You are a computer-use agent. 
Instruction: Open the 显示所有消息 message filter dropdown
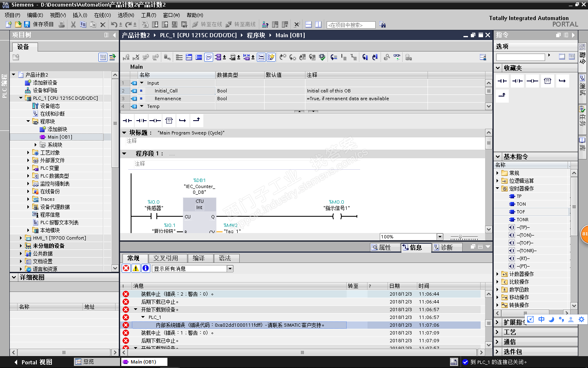click(x=230, y=269)
